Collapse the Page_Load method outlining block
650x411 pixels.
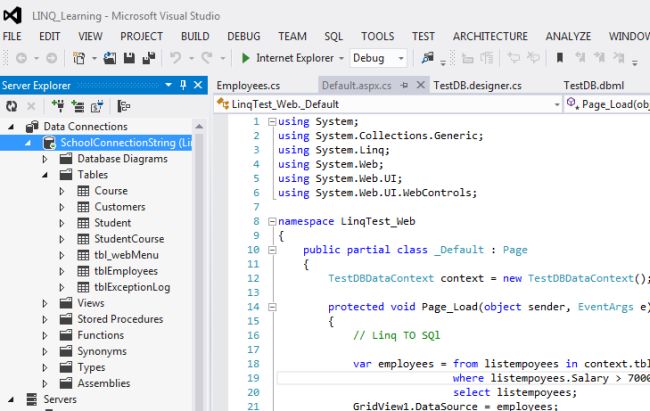tap(272, 307)
